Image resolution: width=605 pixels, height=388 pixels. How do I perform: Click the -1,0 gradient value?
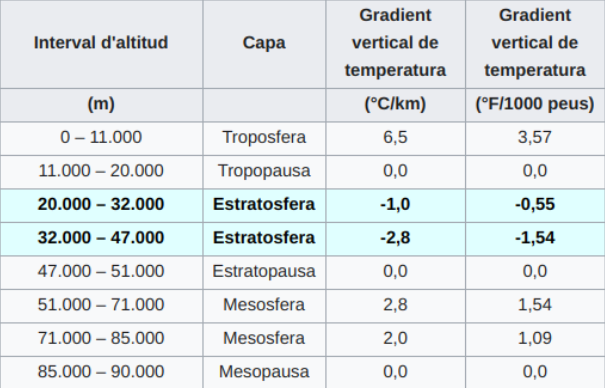pos(395,205)
